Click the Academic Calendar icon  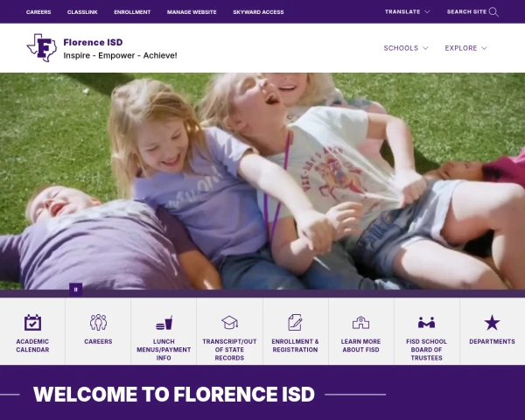[x=32, y=323]
